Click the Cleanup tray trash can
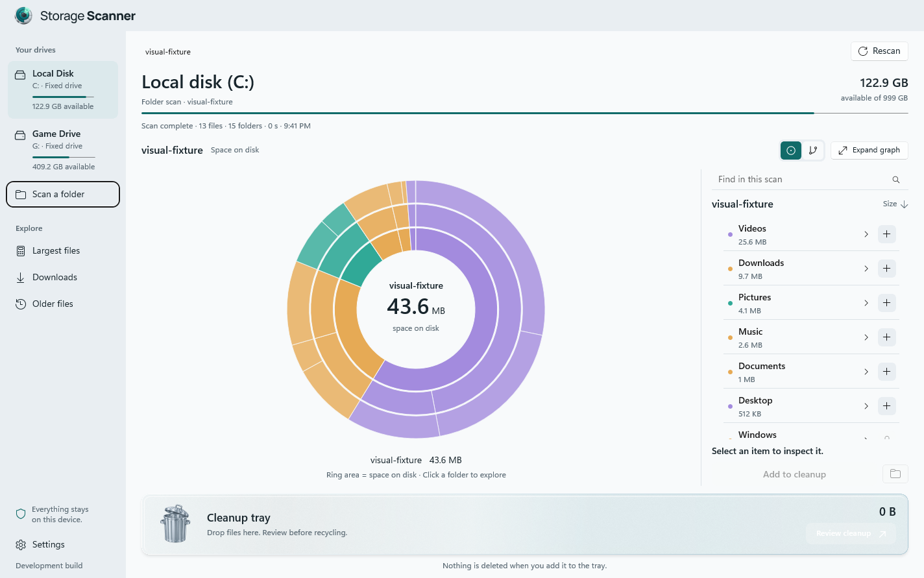The height and width of the screenshot is (578, 924). [175, 524]
